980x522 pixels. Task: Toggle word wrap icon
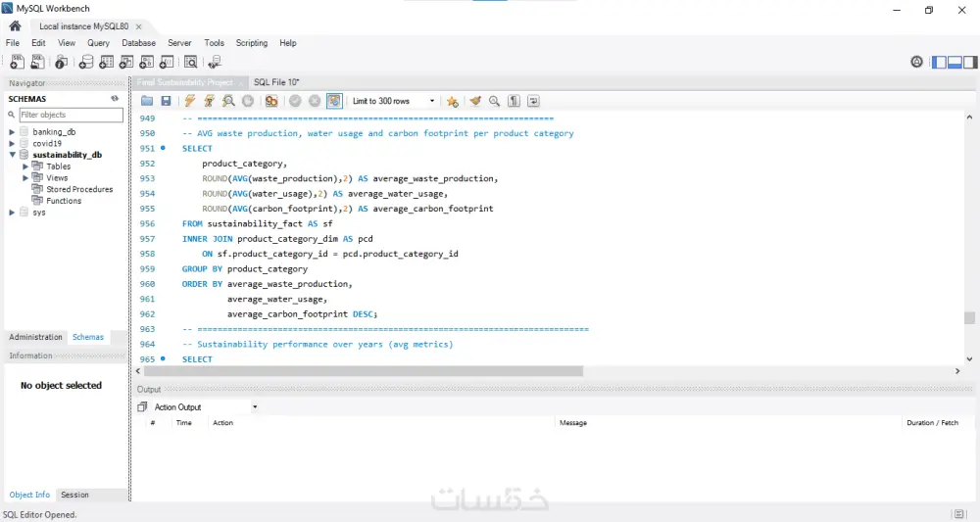click(x=533, y=101)
